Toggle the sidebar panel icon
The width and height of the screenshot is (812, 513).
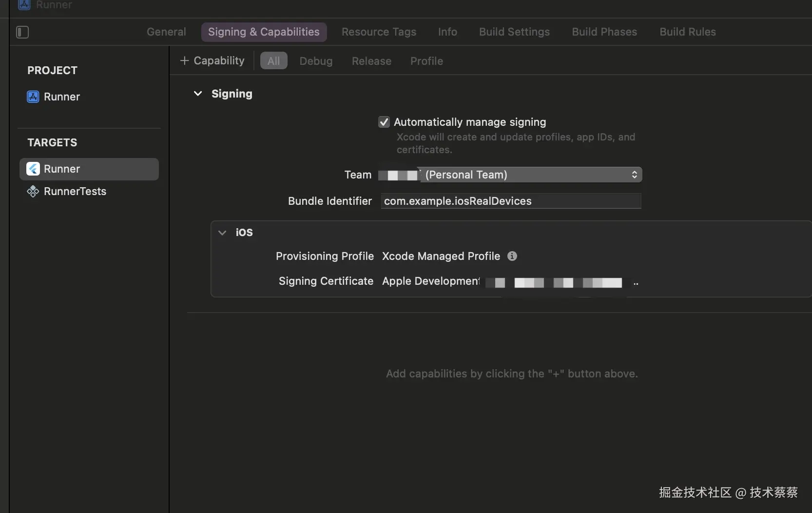[x=22, y=32]
